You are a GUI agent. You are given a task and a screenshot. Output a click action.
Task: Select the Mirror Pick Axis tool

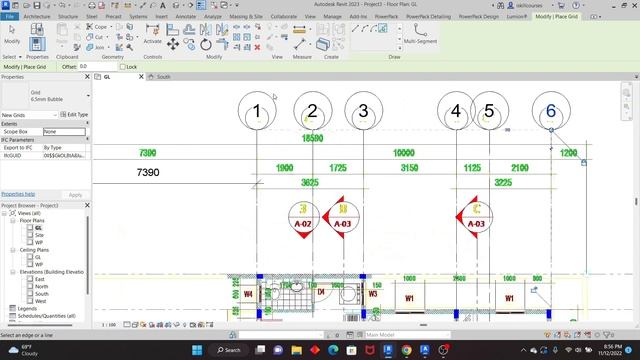(205, 29)
